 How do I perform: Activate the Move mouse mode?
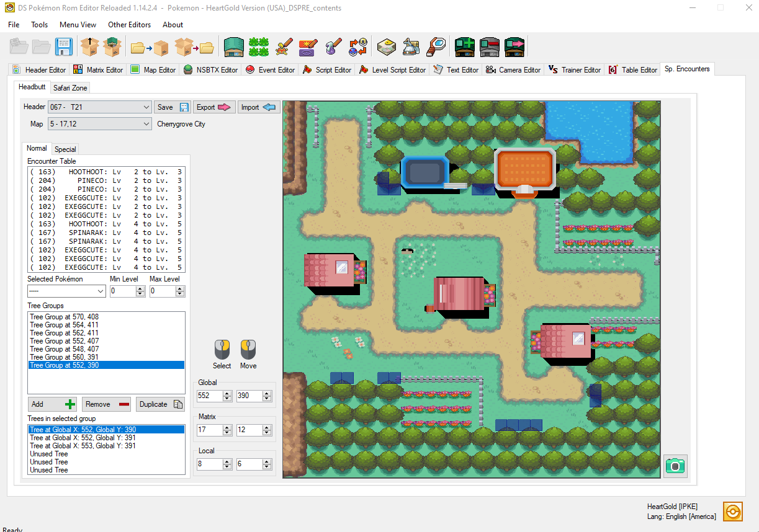[248, 350]
